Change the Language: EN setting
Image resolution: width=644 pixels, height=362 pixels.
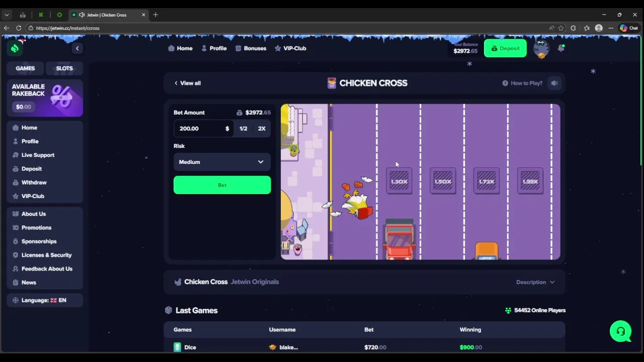45,300
